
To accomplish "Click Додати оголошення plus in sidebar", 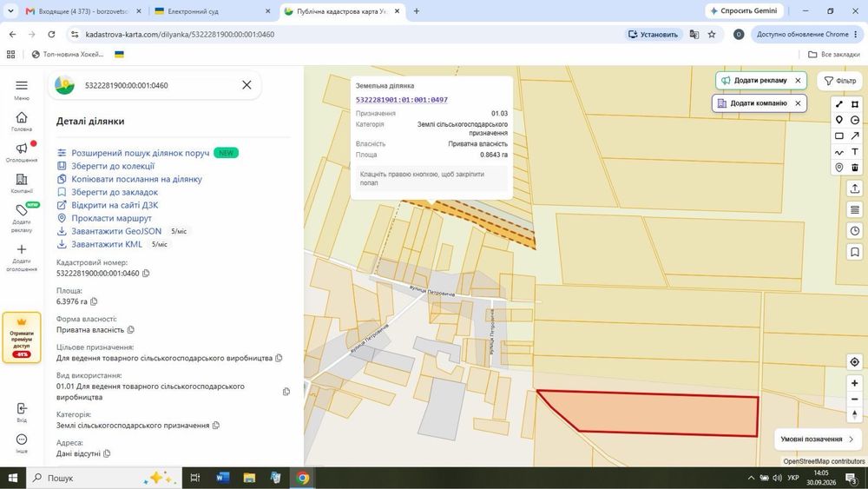I will [x=22, y=257].
